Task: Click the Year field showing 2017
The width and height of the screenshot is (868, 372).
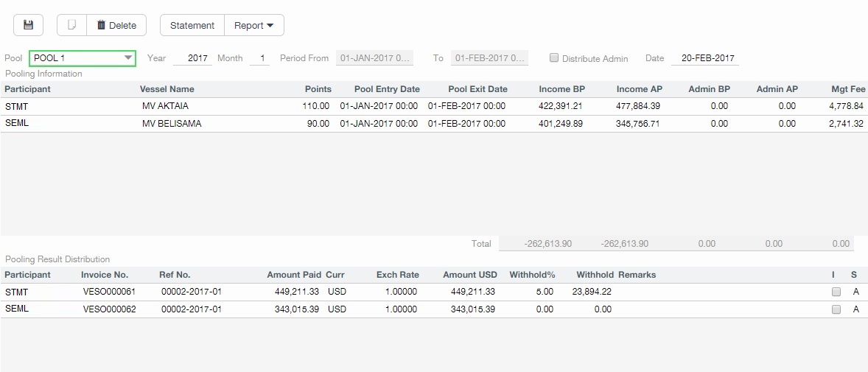Action: pyautogui.click(x=193, y=58)
